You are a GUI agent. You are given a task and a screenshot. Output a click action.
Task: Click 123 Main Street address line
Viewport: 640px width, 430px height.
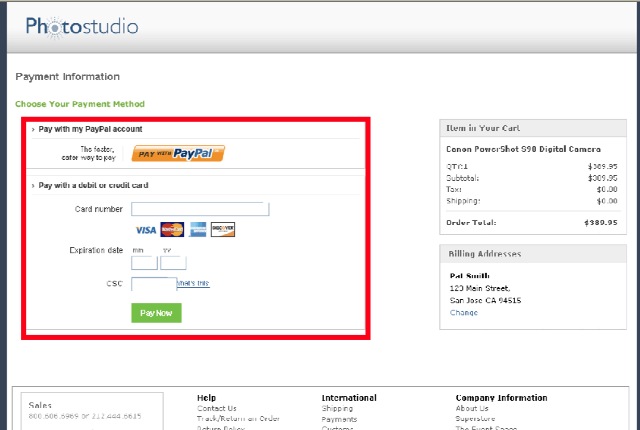(x=480, y=288)
